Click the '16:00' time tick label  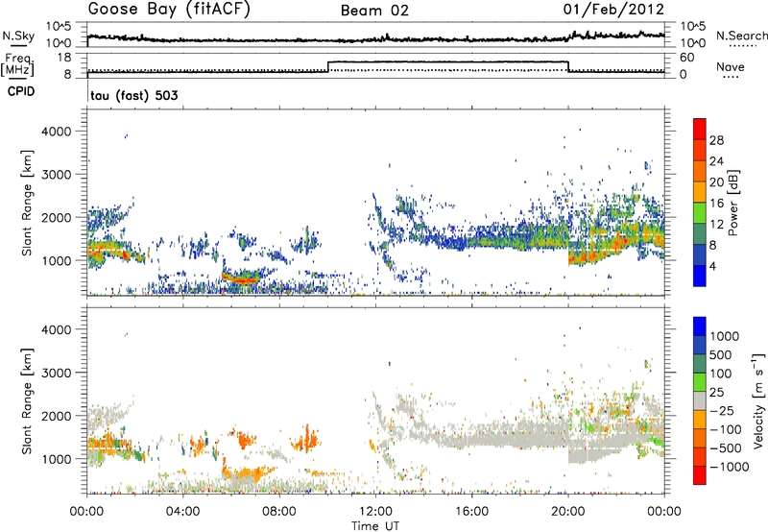471,512
